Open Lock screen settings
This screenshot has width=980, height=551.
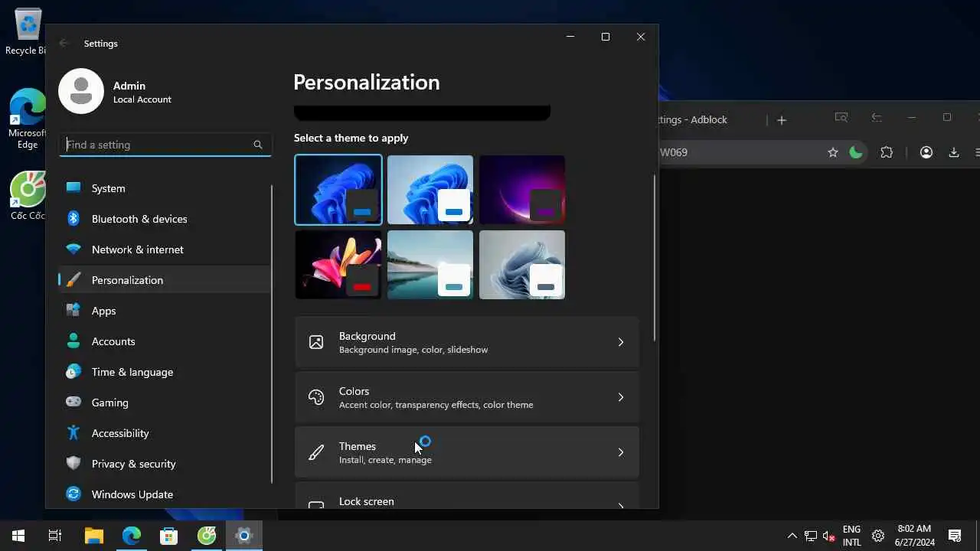(466, 496)
